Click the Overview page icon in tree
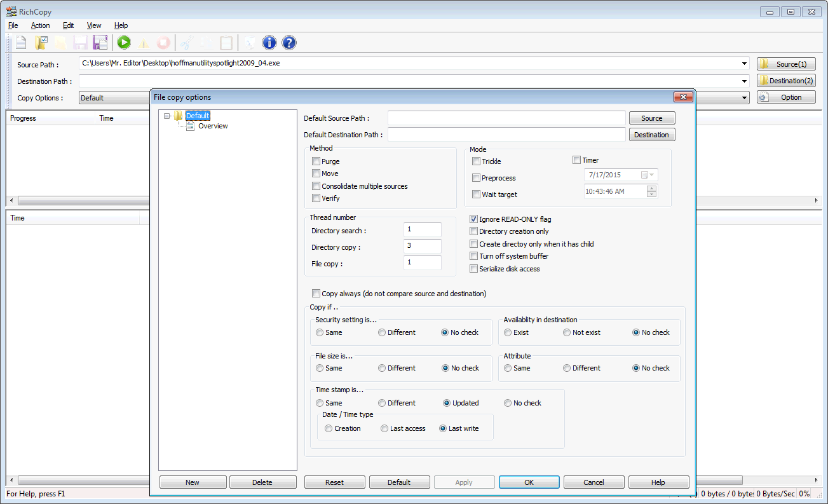828x504 pixels. [191, 126]
